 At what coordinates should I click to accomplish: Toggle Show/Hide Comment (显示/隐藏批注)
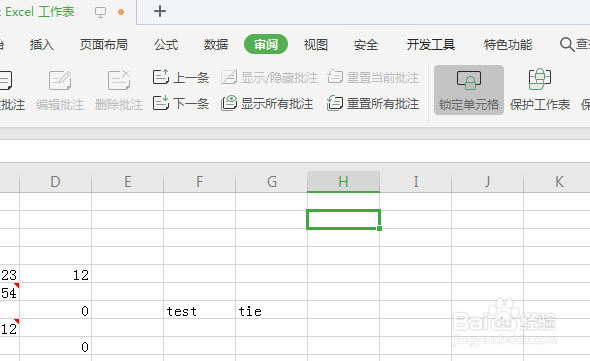coord(269,78)
